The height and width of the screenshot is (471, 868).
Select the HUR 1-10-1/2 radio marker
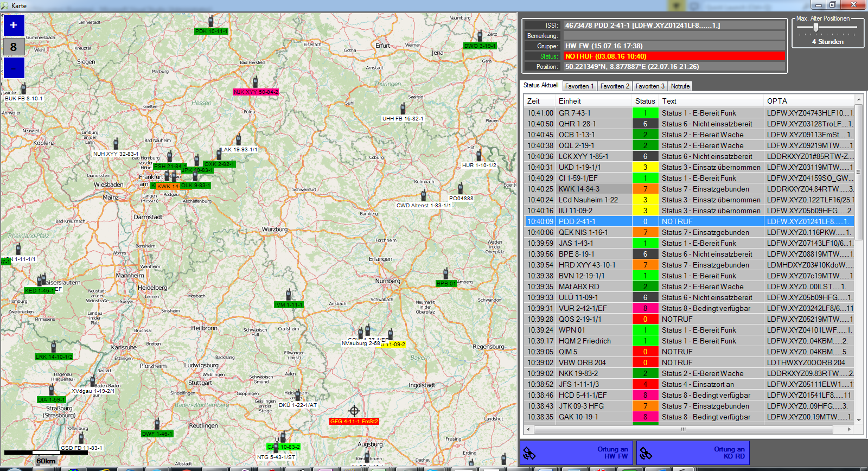point(479,156)
